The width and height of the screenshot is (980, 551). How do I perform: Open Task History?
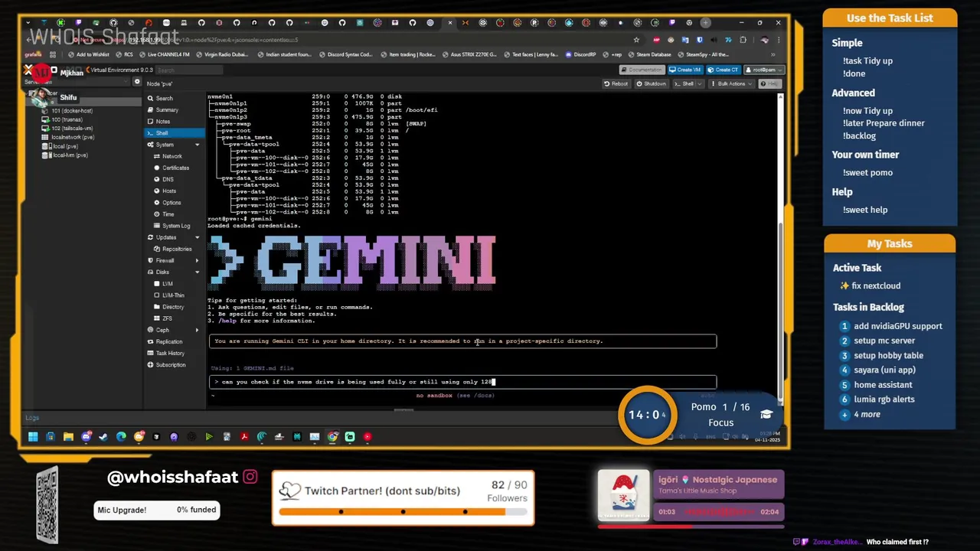click(x=170, y=353)
